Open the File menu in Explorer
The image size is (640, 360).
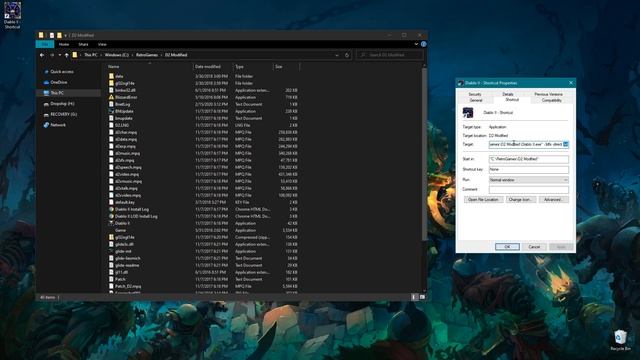(45, 44)
